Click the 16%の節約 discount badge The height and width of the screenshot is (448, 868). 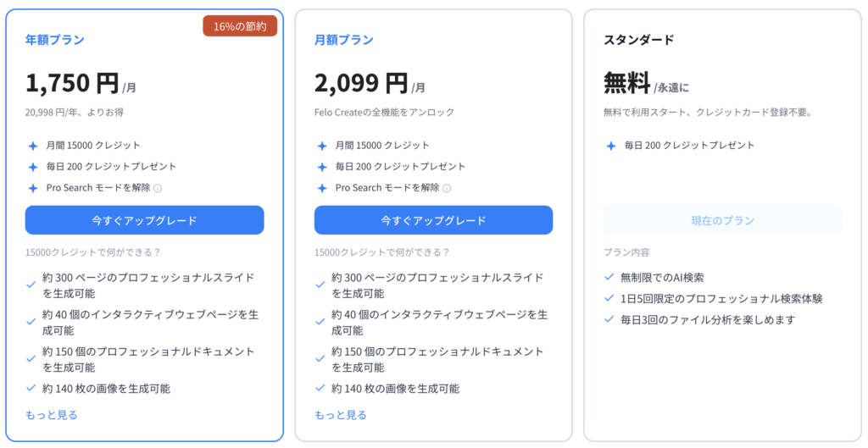pyautogui.click(x=240, y=26)
